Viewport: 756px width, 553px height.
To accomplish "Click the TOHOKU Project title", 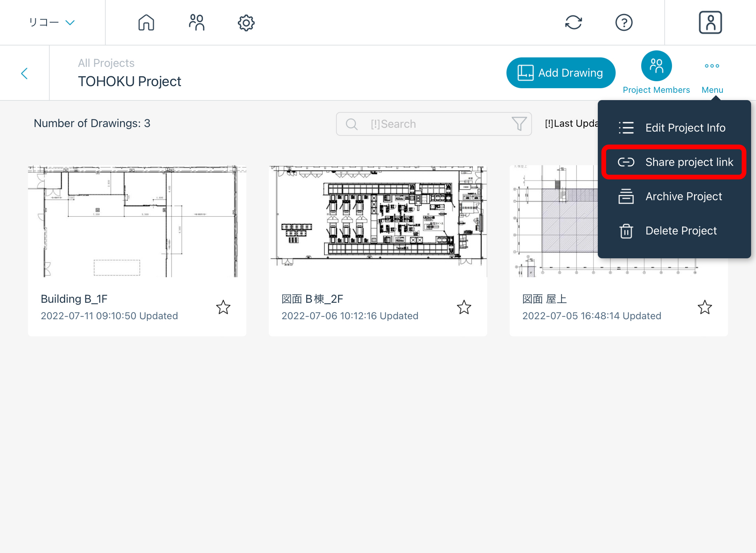I will pos(130,81).
